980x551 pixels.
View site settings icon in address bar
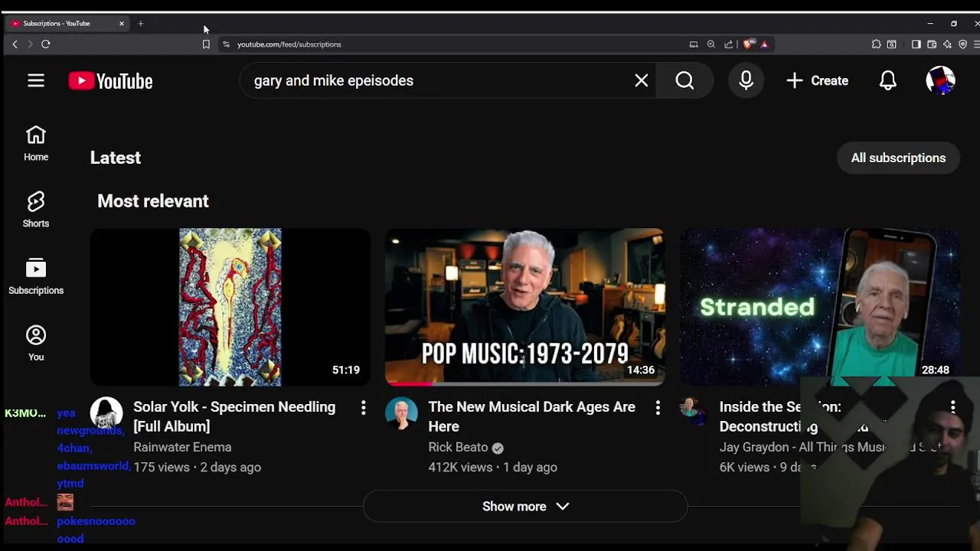coord(226,44)
